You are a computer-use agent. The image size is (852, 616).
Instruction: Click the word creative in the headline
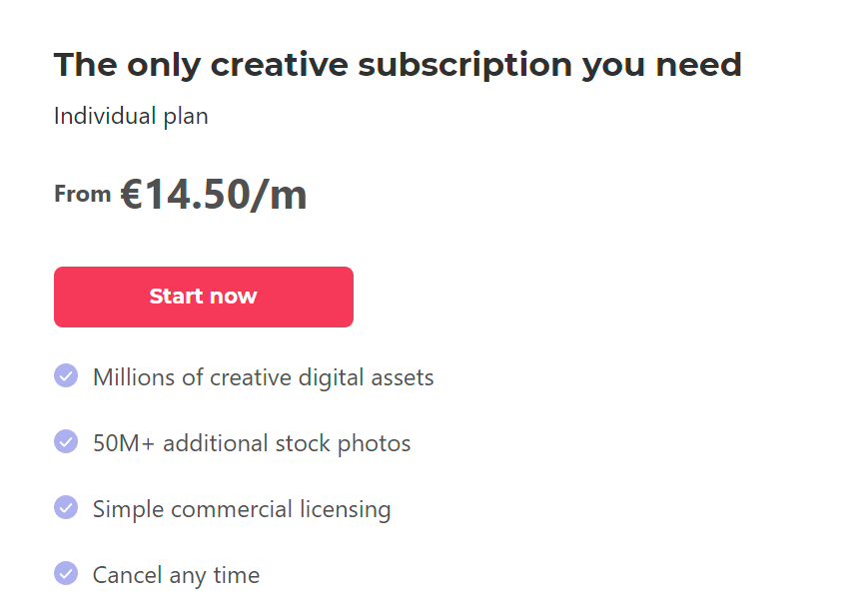tap(280, 65)
